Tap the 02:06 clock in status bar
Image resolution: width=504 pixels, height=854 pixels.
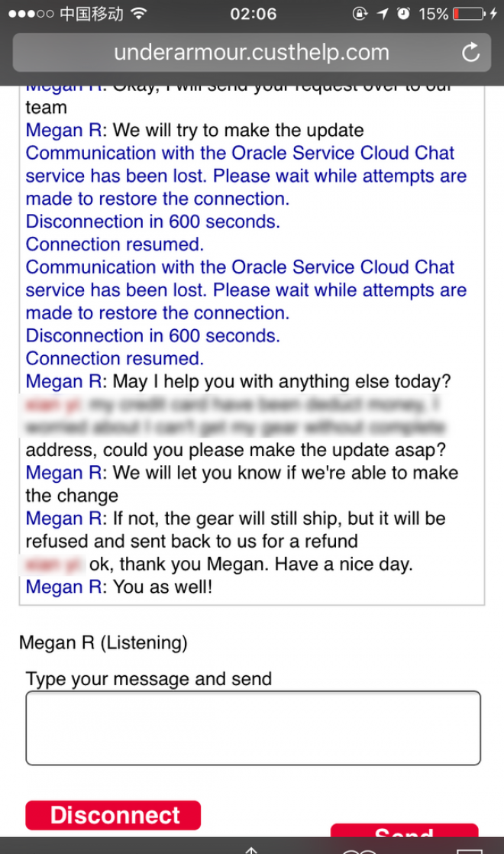(253, 13)
